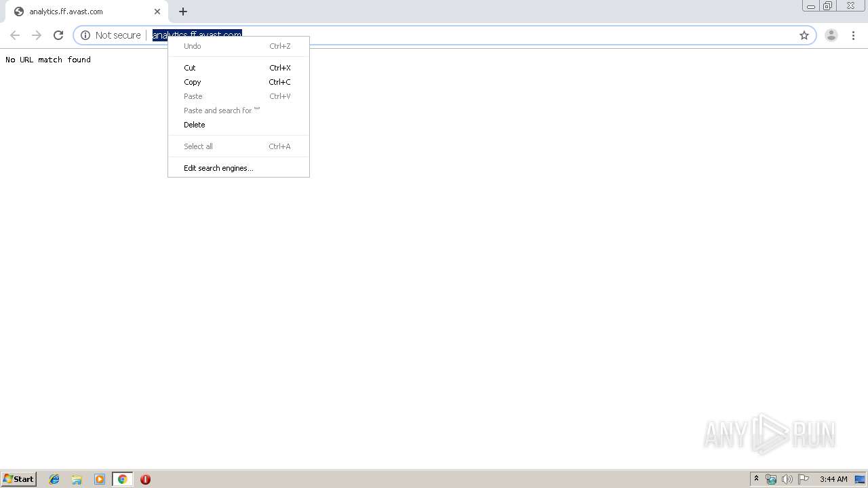This screenshot has height=488, width=868.
Task: Choose Edit search engines from the menu
Action: point(238,168)
